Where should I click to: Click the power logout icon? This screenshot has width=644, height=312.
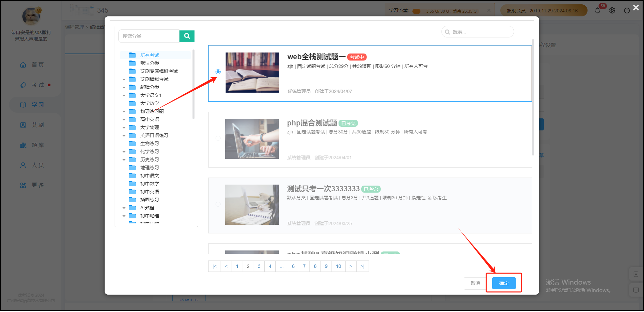tap(627, 10)
